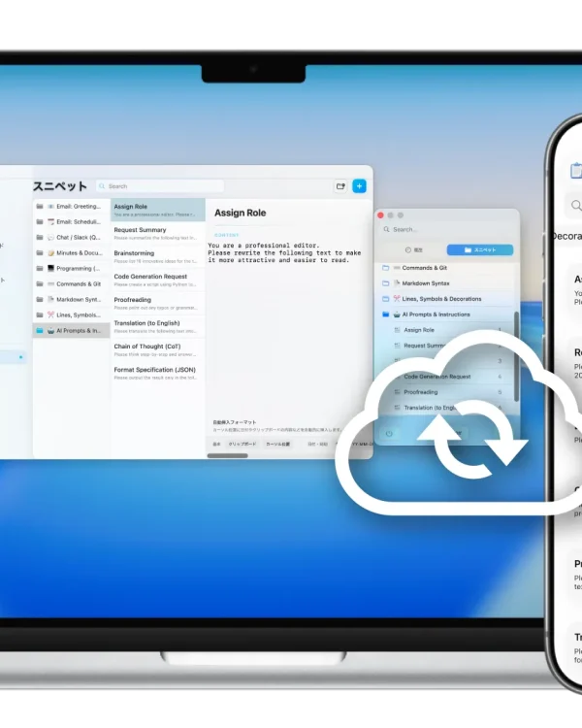Click the Search field in the スニペット window

(160, 186)
